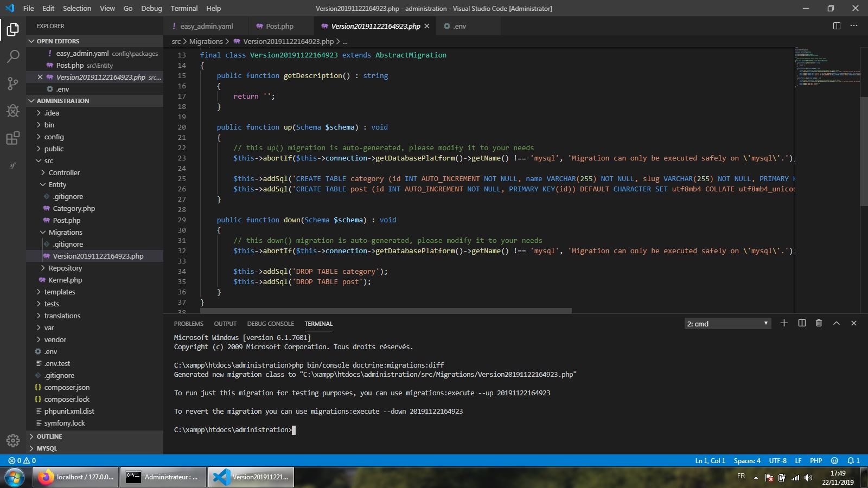Switch to the Post.php editor tab
The width and height of the screenshot is (868, 488).
[279, 26]
